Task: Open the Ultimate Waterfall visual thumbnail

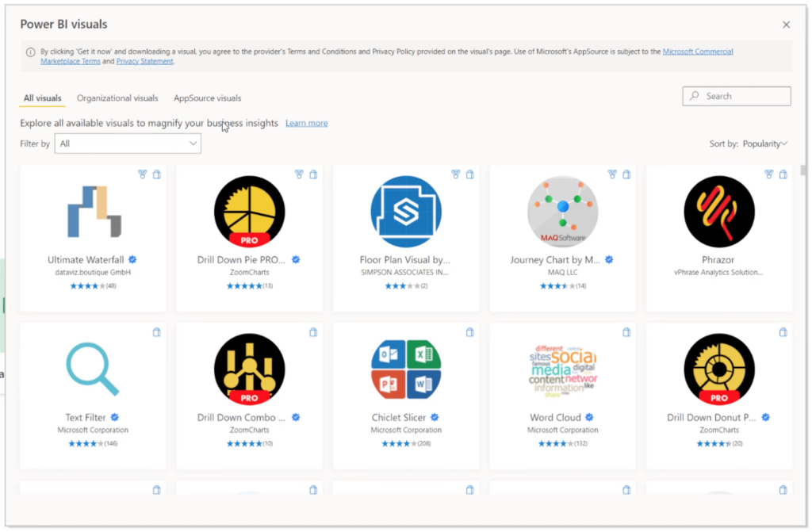Action: coord(94,212)
